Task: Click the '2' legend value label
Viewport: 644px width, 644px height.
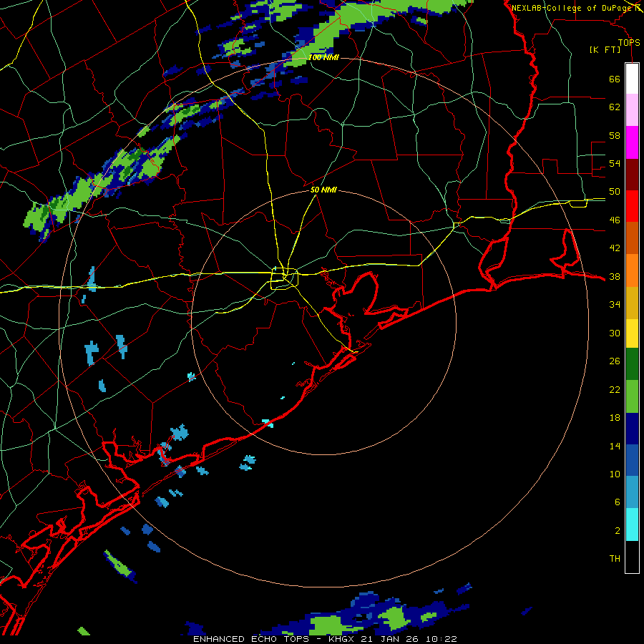Action: coord(618,531)
